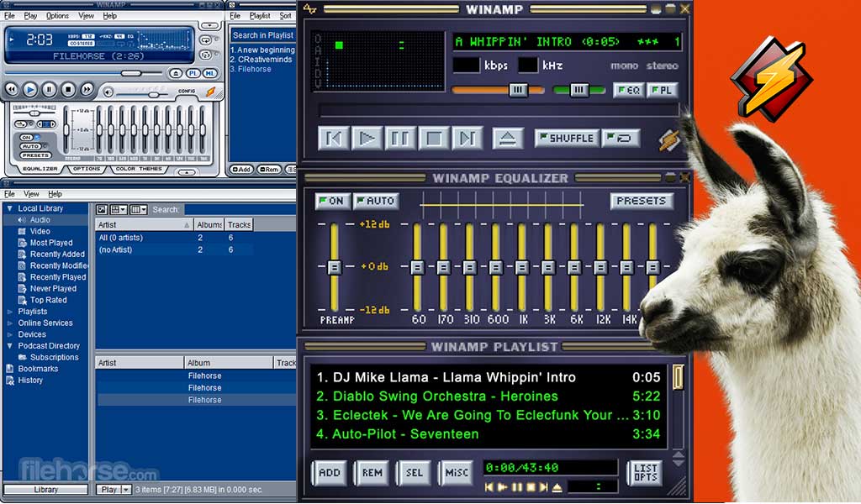
Task: Click the classic Winamp volume slider handle
Action: pyautogui.click(x=518, y=90)
